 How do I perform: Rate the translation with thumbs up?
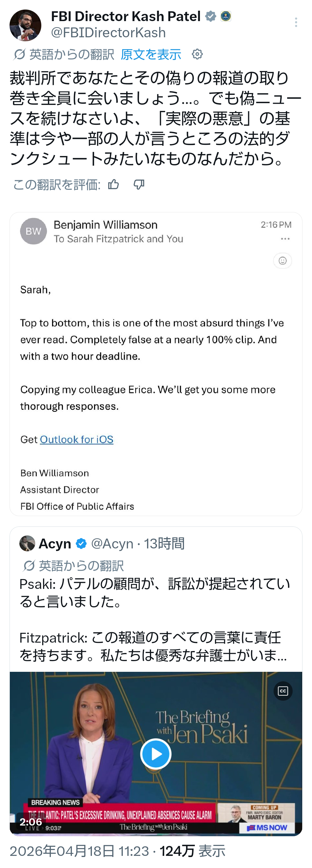point(114,184)
